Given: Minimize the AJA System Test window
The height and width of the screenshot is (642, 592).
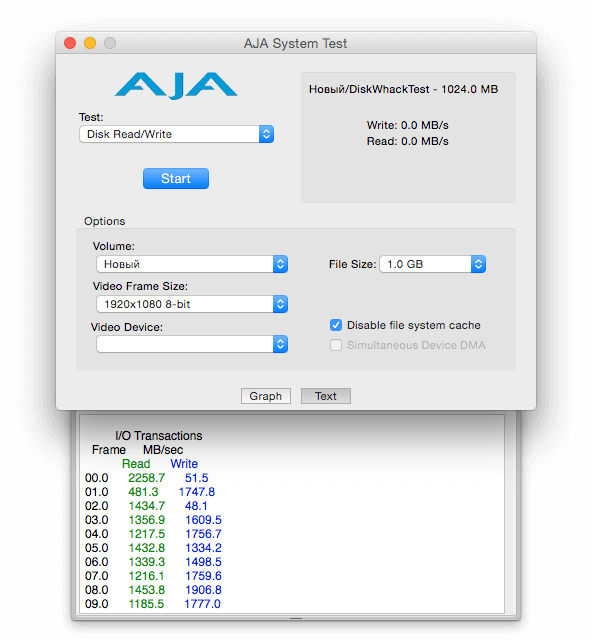Looking at the screenshot, I should click(x=90, y=43).
